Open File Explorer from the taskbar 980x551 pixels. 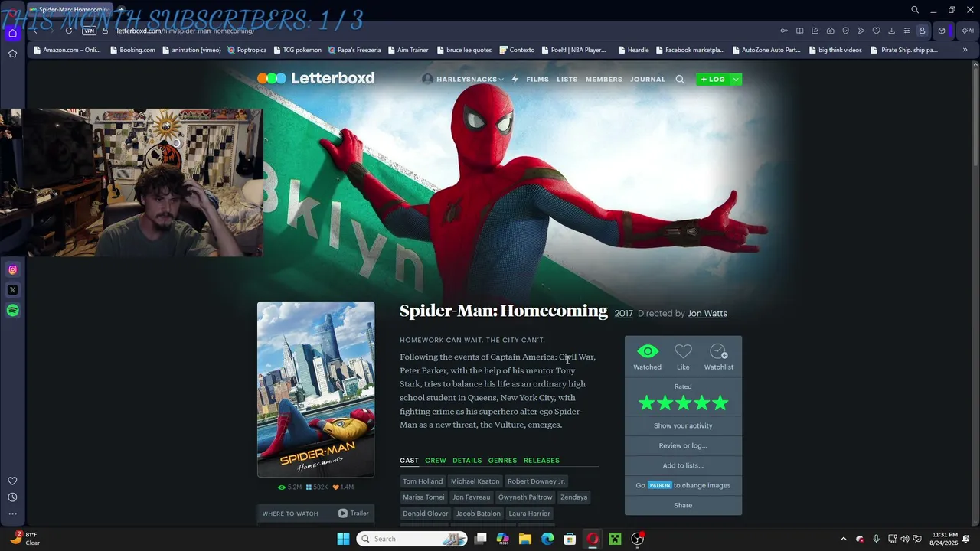(525, 539)
